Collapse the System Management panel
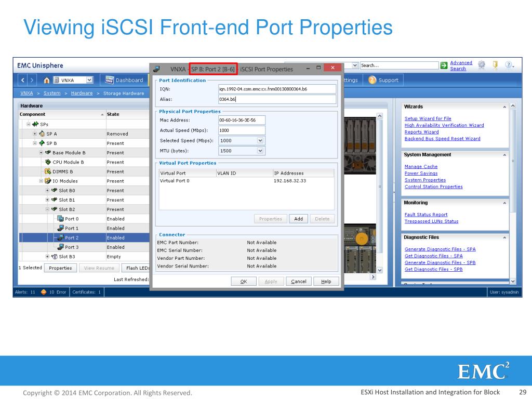The height and width of the screenshot is (399, 532). [x=504, y=155]
